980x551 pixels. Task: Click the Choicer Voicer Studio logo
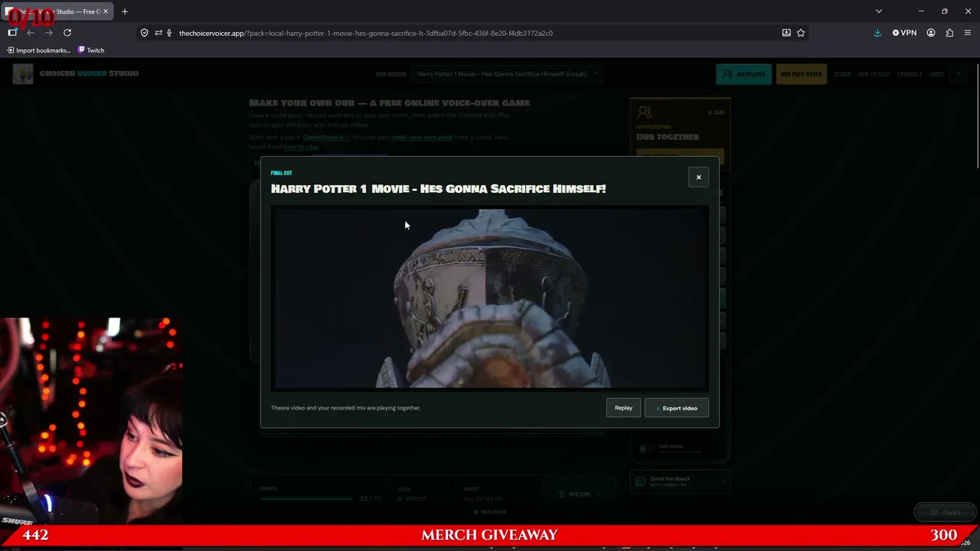click(76, 73)
